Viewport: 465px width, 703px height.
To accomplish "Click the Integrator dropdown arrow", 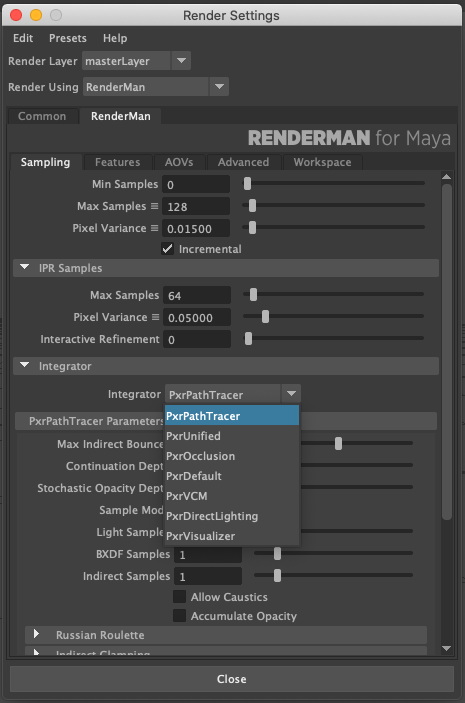I will click(291, 394).
